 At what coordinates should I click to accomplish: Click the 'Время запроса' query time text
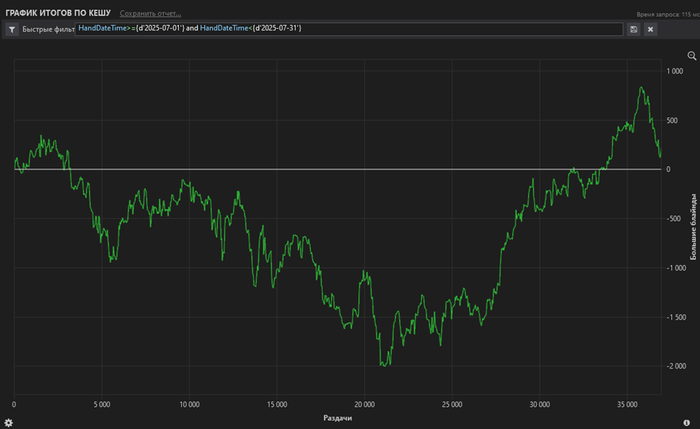(668, 14)
